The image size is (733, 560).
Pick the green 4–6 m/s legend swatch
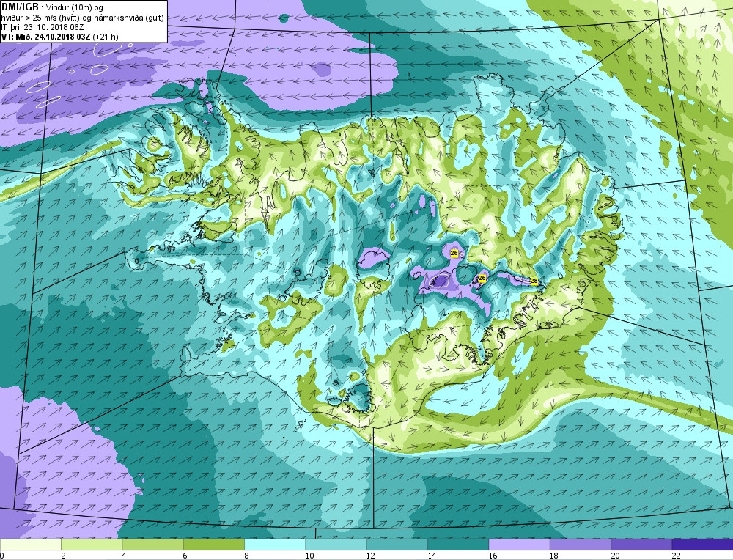coord(153,545)
